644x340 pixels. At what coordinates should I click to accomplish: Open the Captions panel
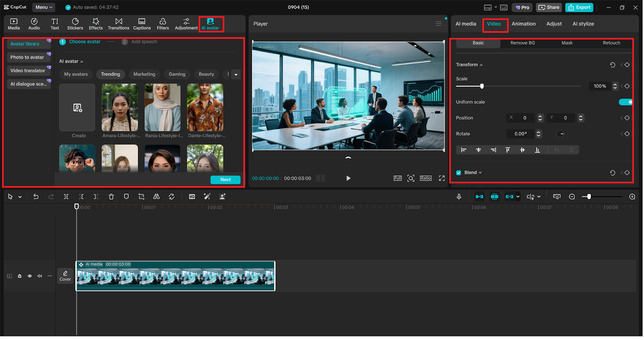click(142, 24)
